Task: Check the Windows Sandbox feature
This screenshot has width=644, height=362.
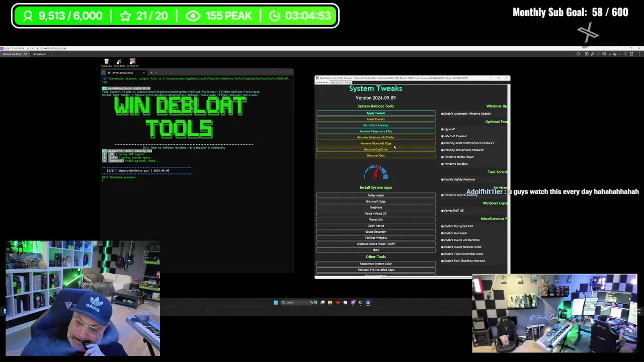Action: (x=443, y=164)
